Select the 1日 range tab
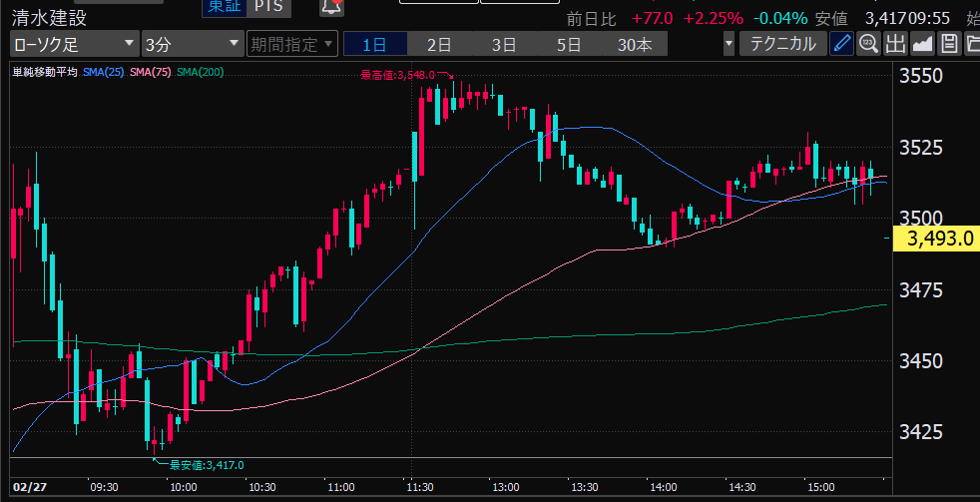980x502 pixels. [375, 44]
